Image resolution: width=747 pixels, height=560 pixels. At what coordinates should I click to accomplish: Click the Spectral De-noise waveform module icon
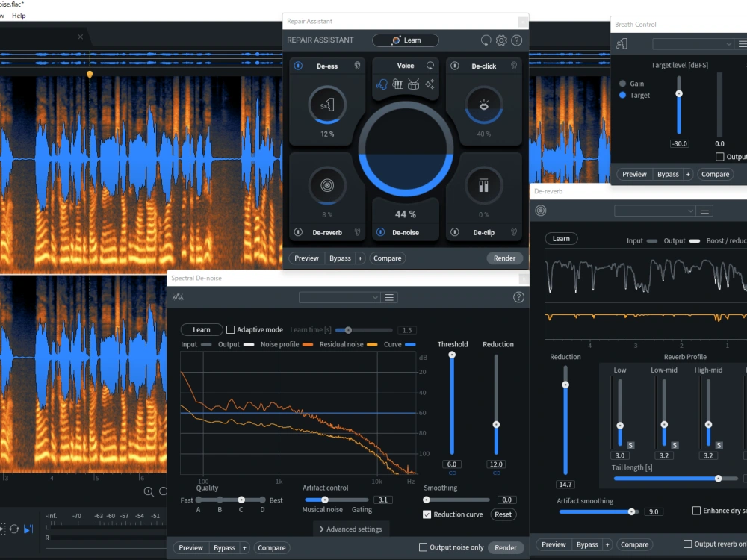click(178, 297)
